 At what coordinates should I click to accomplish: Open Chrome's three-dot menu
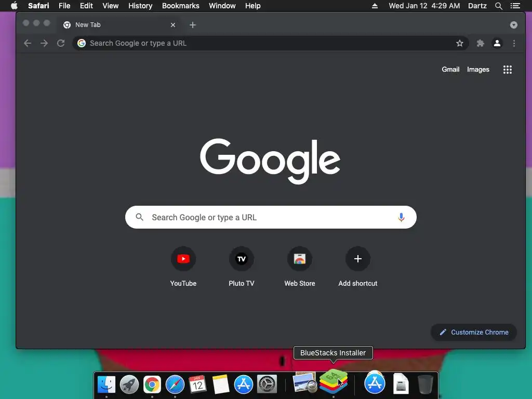(x=514, y=43)
